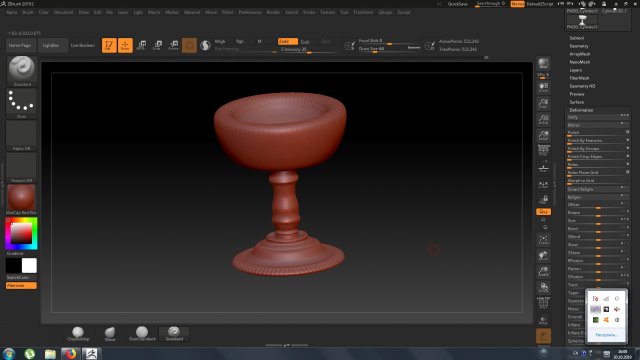Toggle Mrgb paint mode
Image resolution: width=640 pixels, height=360 pixels.
[x=220, y=42]
